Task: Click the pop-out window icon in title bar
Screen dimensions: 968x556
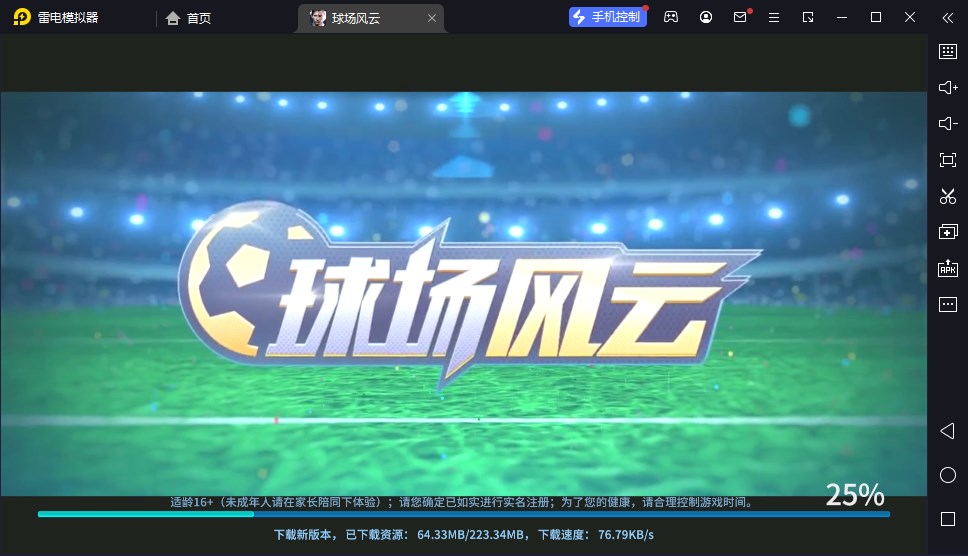Action: click(x=808, y=17)
